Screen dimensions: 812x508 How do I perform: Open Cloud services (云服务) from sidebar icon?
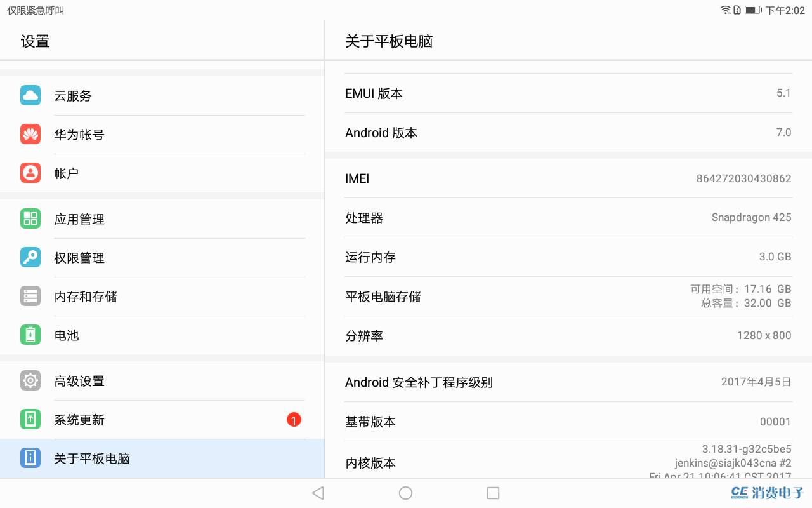(x=30, y=95)
